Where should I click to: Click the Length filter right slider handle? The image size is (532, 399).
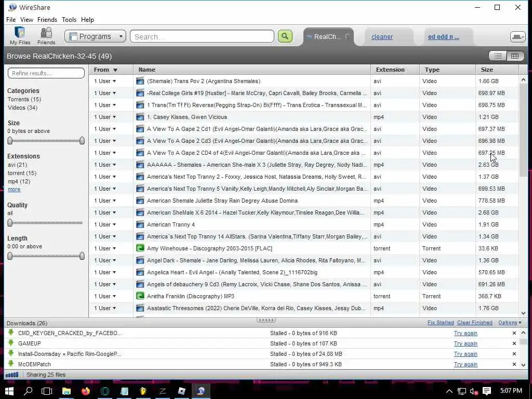(82, 256)
